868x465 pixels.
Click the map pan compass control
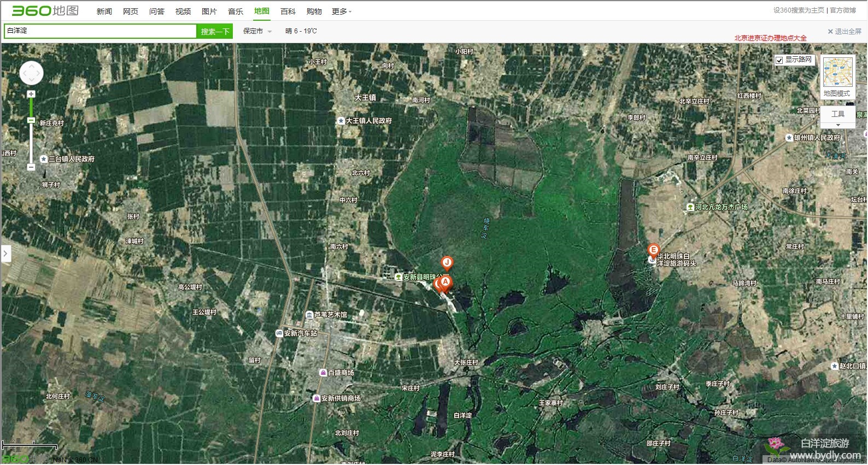pyautogui.click(x=31, y=73)
